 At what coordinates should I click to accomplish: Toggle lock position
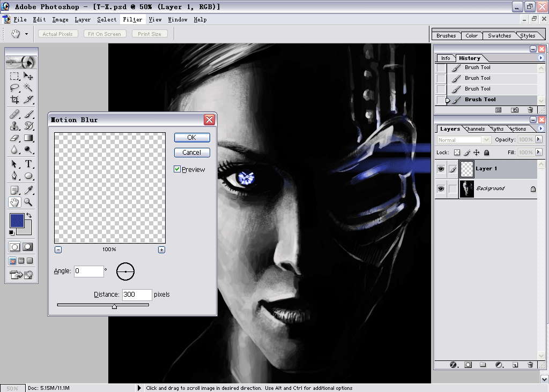tap(477, 153)
